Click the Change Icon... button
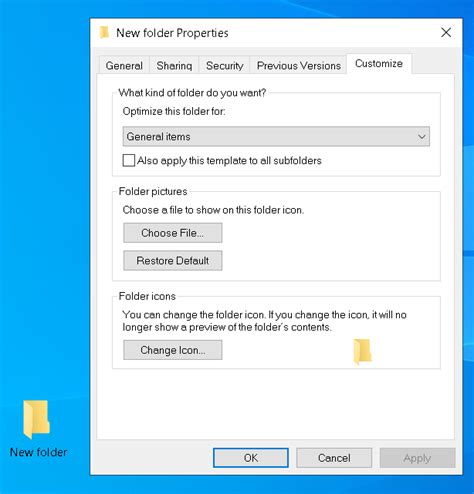The height and width of the screenshot is (494, 474). point(173,350)
